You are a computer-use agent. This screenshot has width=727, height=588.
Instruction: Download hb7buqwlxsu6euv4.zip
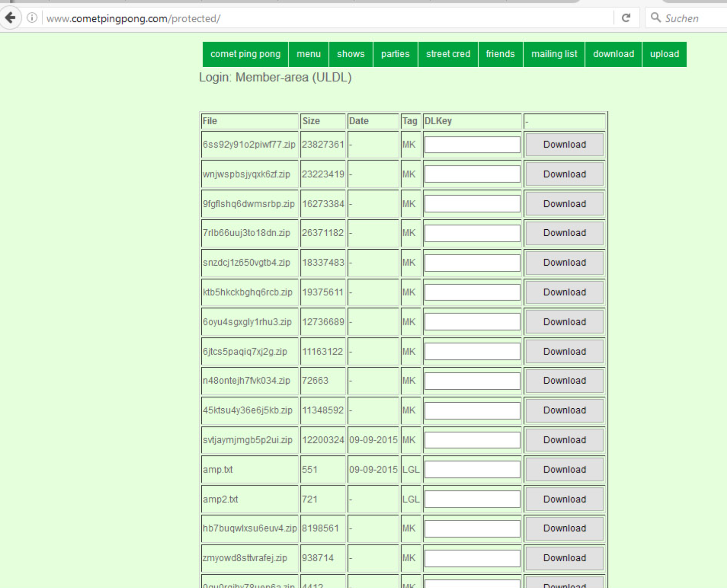pyautogui.click(x=564, y=529)
